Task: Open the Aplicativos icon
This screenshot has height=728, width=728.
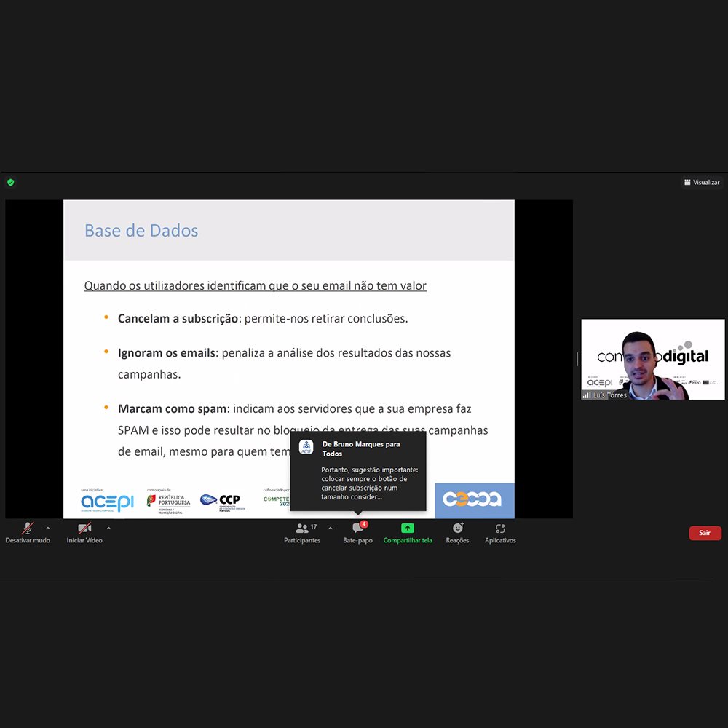Action: pyautogui.click(x=500, y=529)
